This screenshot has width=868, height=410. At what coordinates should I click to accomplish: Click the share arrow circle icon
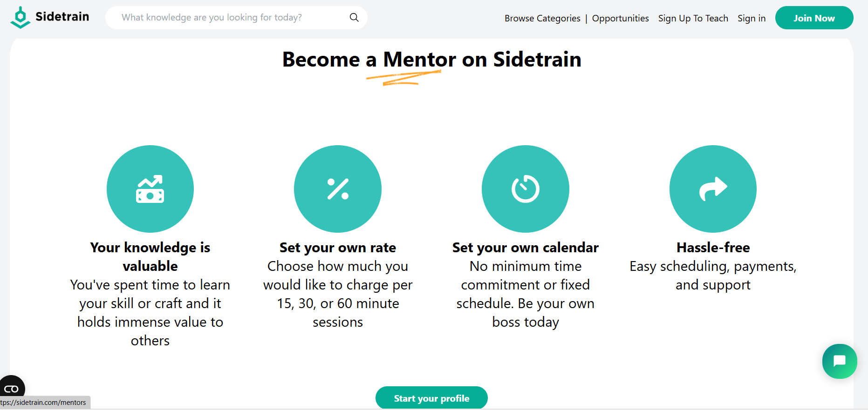coord(713,189)
